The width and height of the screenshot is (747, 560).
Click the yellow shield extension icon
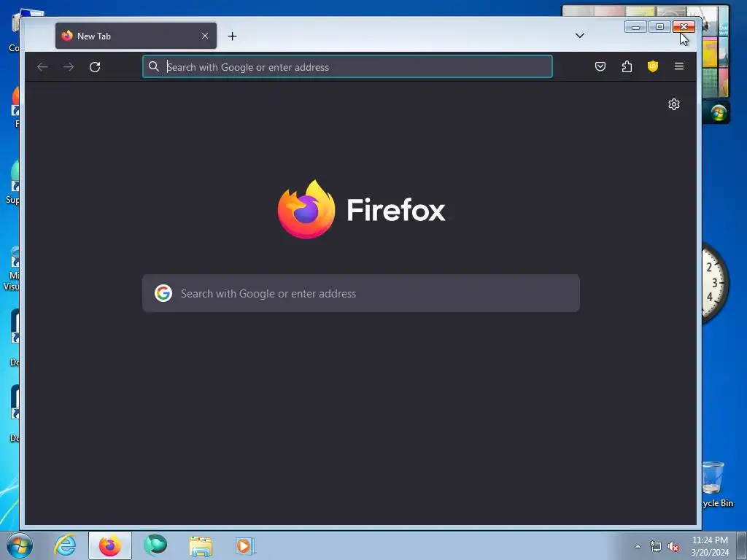653,66
